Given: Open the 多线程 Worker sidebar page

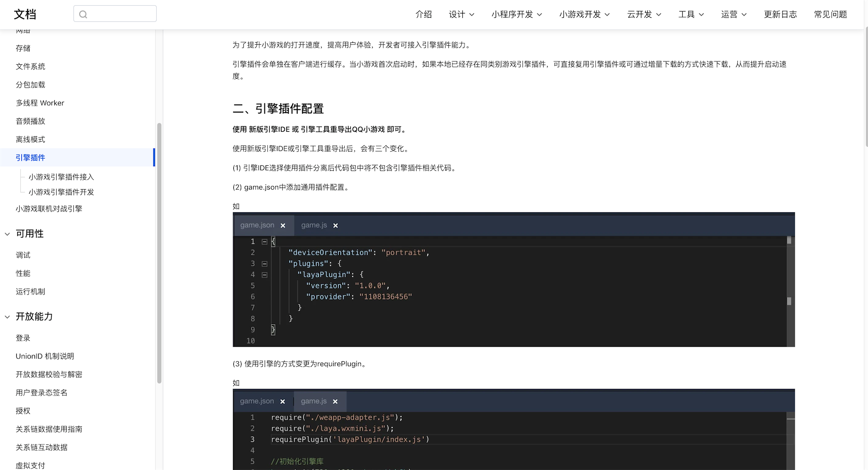Looking at the screenshot, I should [x=40, y=103].
